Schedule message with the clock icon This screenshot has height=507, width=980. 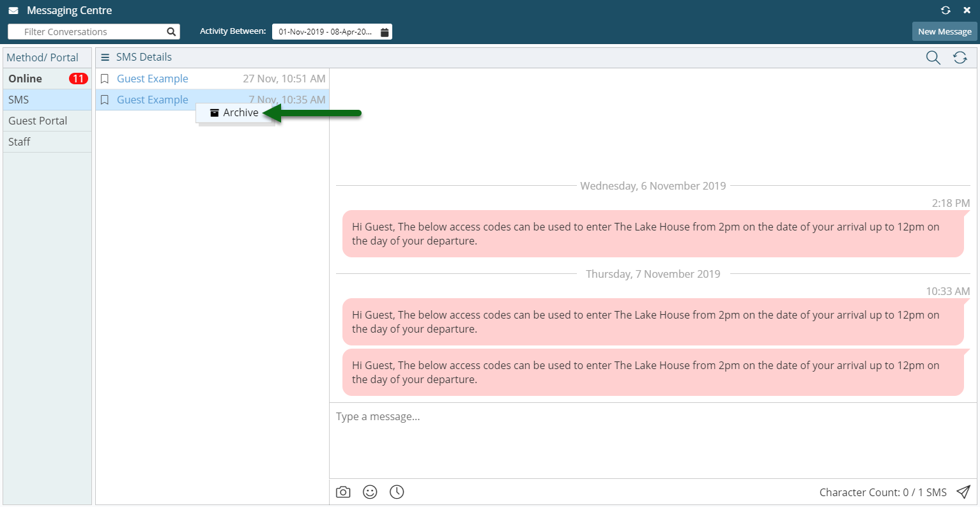pyautogui.click(x=397, y=492)
